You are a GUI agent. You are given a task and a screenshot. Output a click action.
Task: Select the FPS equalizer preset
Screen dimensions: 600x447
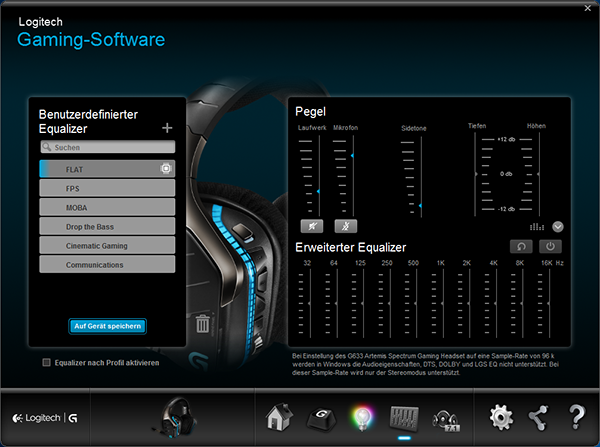(x=107, y=188)
